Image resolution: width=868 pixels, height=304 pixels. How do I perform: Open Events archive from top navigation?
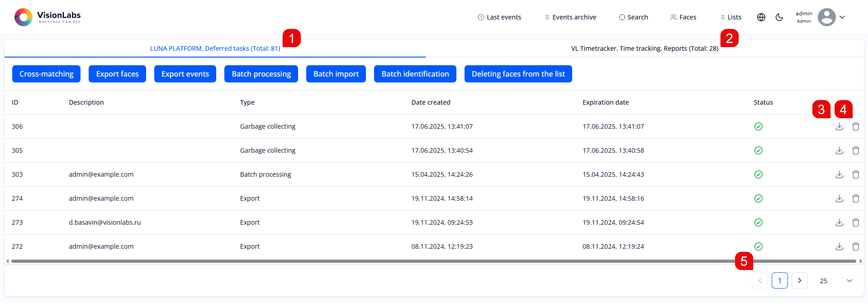click(570, 17)
